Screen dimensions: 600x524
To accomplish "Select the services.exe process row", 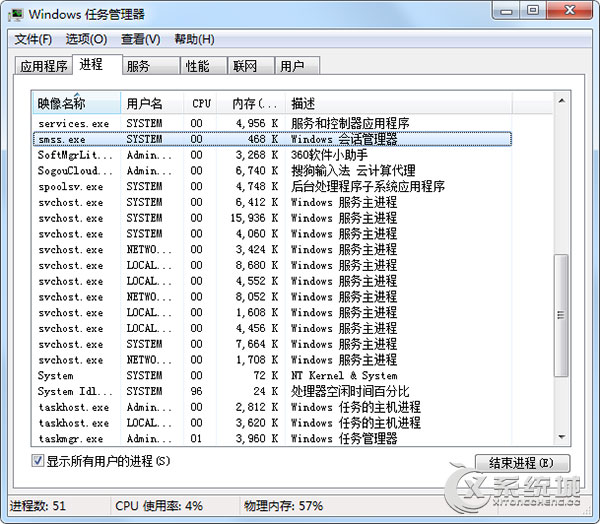I will 272,123.
